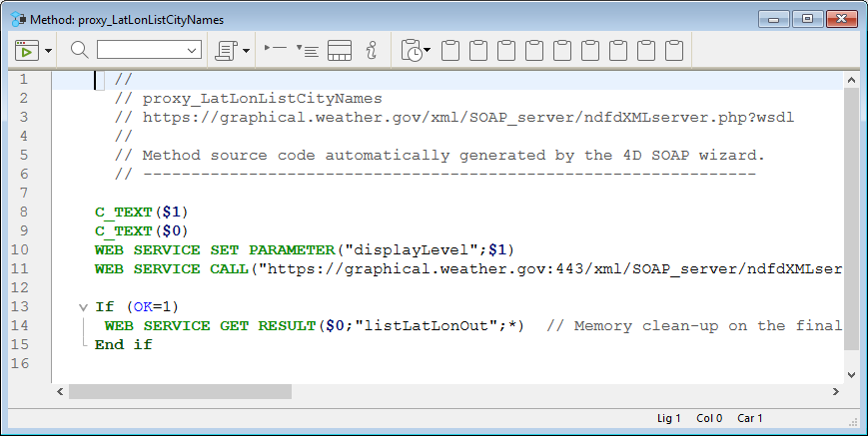The width and height of the screenshot is (868, 436).
Task: Run the method with the execute button
Action: click(27, 50)
